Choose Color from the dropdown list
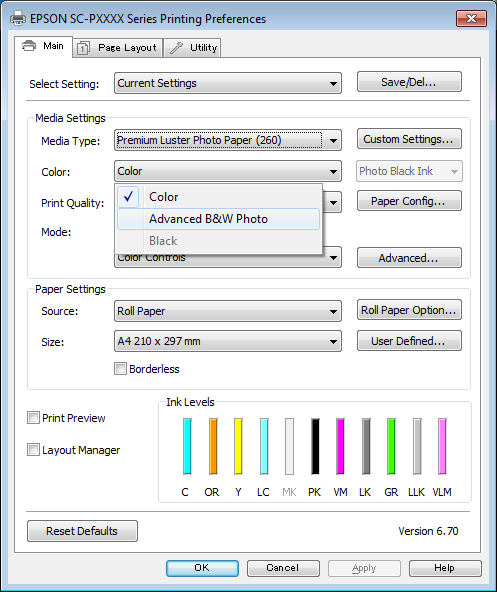The height and width of the screenshot is (592, 497). [218, 197]
